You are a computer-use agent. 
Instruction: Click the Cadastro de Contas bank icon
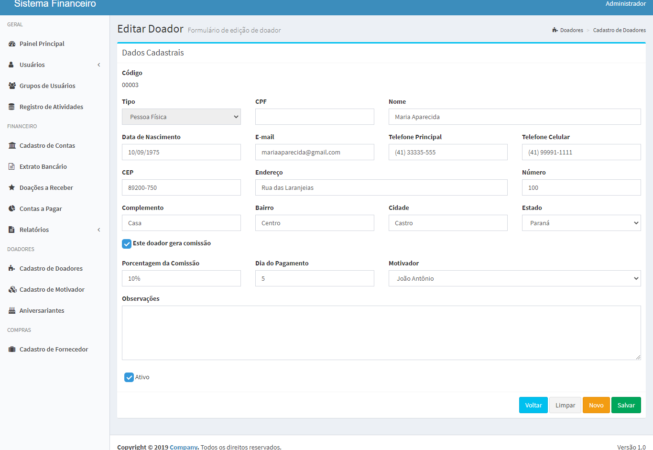pos(11,146)
